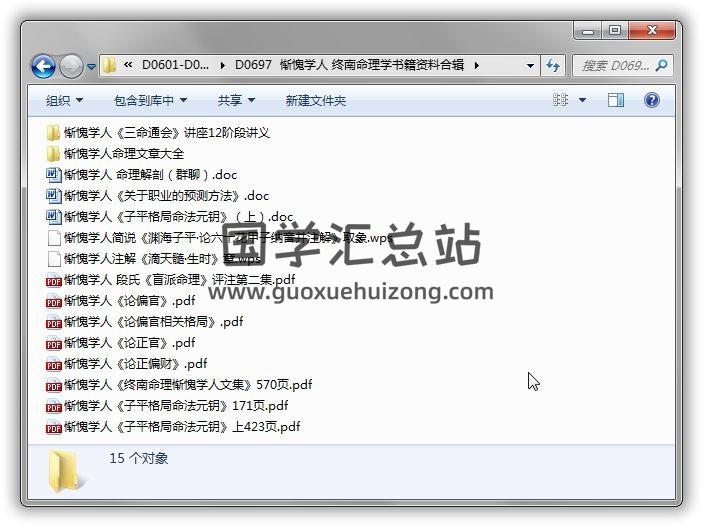Click the large folder icon in details pane
Screen dimensions: 703x527
[x=66, y=471]
